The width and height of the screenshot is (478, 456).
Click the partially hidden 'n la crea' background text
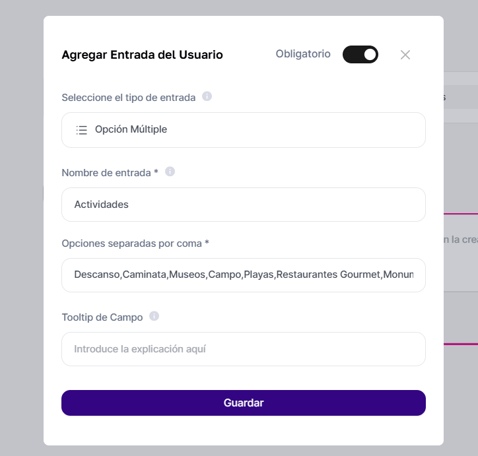461,239
